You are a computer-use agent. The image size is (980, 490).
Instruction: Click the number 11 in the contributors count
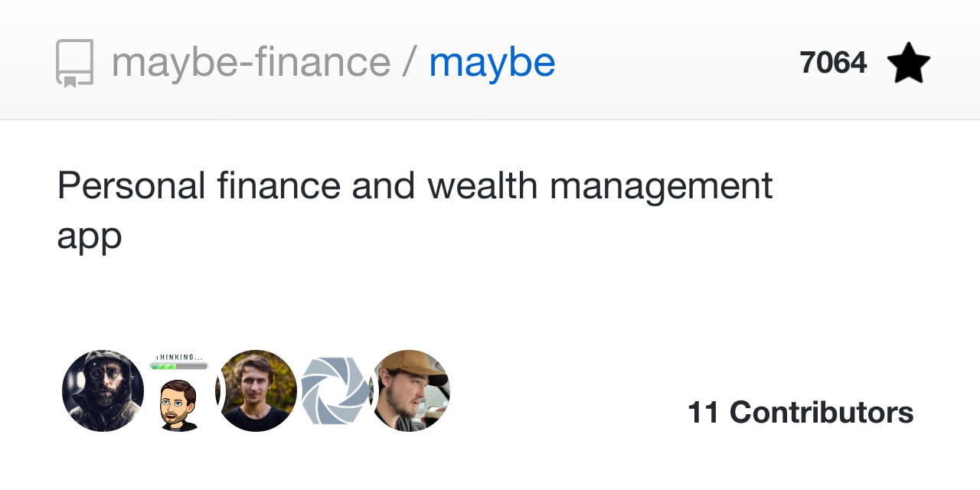[704, 413]
